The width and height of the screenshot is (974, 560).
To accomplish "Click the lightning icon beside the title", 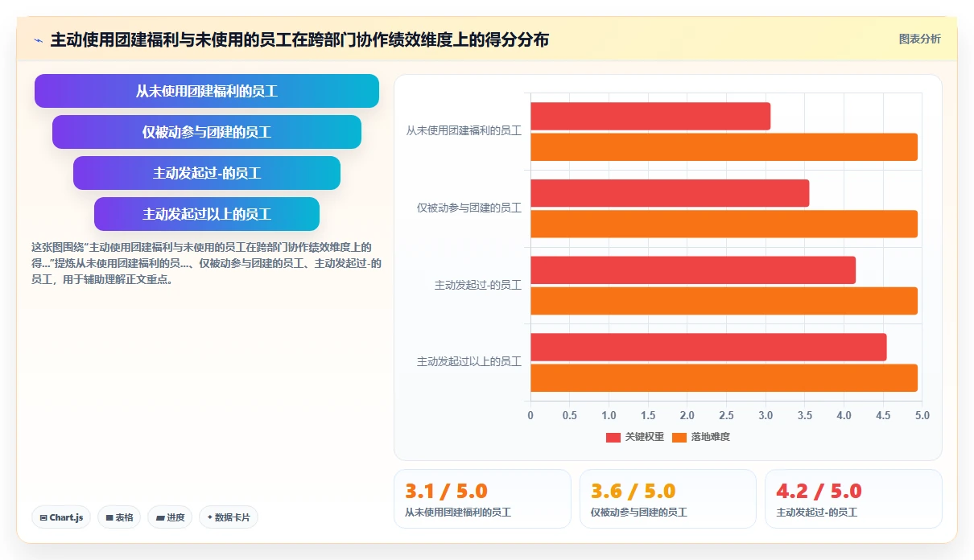I will (38, 39).
